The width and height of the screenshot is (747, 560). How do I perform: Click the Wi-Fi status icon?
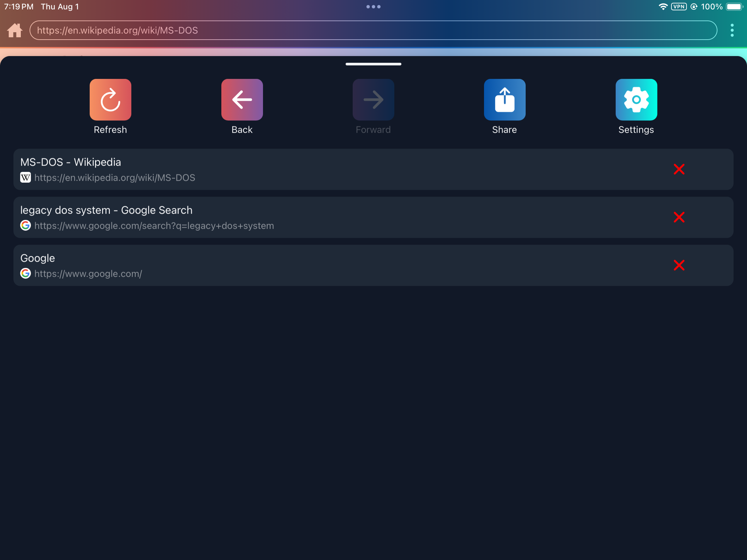663,7
